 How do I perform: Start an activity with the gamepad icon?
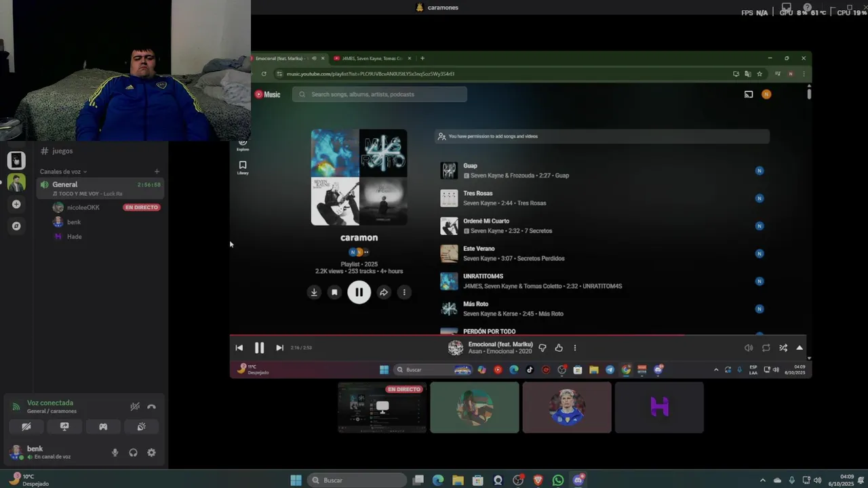tap(103, 426)
